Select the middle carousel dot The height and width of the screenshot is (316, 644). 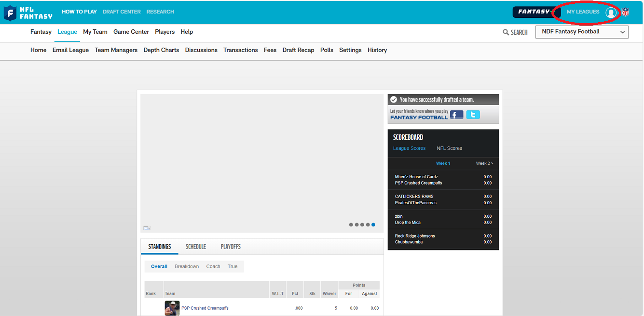pos(362,224)
